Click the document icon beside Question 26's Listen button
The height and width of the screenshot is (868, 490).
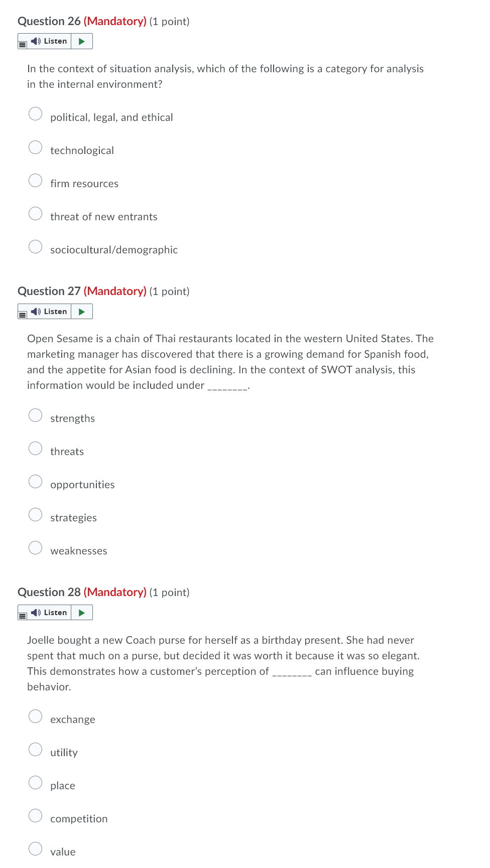point(22,44)
